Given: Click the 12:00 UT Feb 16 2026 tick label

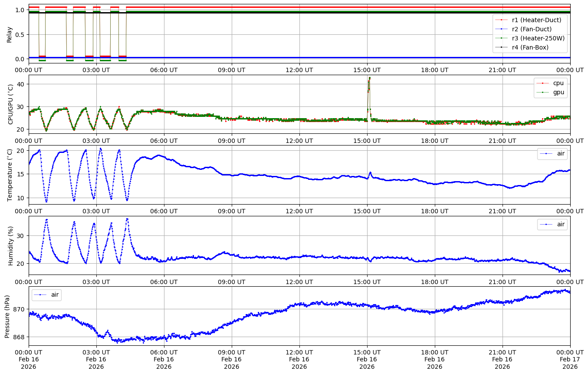Looking at the screenshot, I should coord(299,359).
